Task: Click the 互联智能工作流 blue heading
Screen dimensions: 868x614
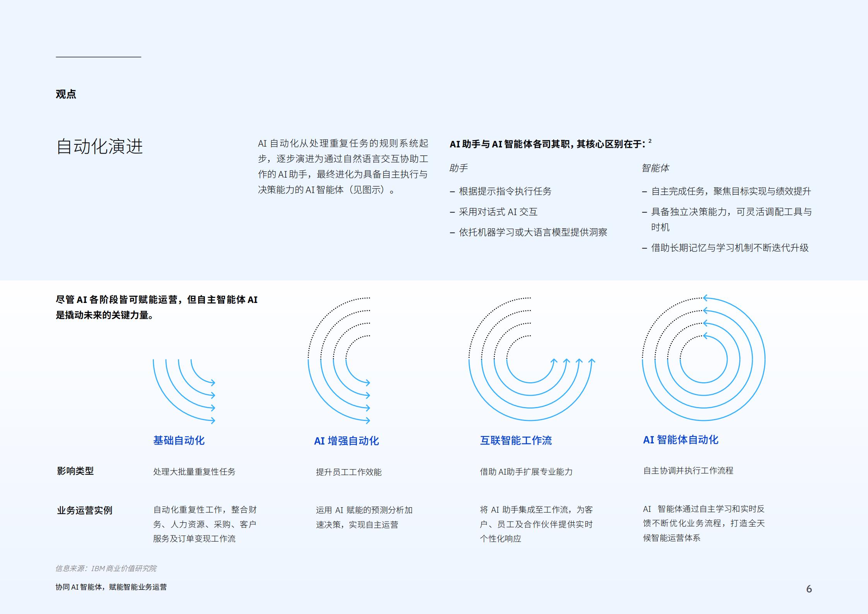Action: [x=516, y=440]
